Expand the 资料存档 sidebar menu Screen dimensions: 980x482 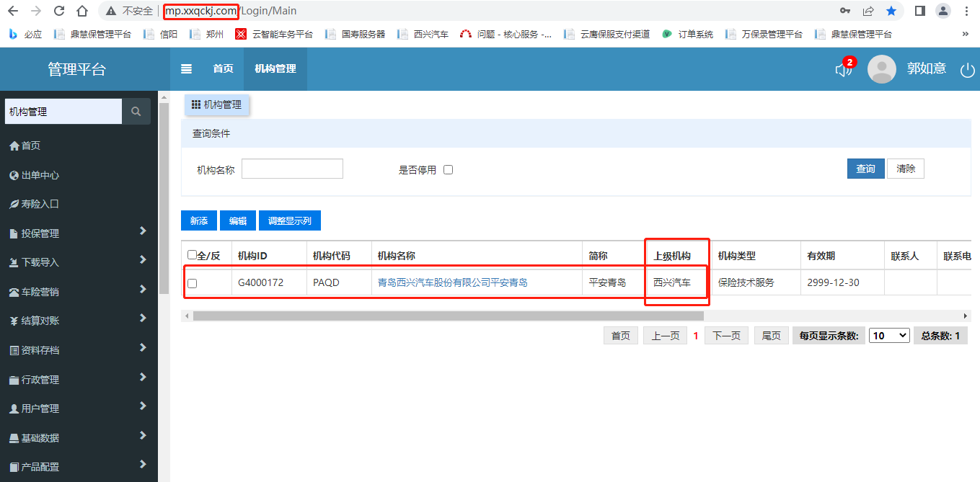79,350
